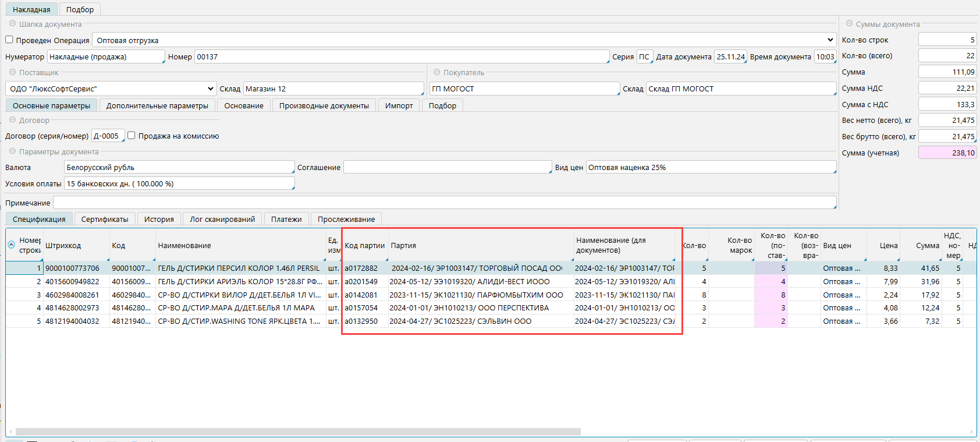Click the Покупатель section collapse icon
The height and width of the screenshot is (442, 980).
click(x=436, y=72)
